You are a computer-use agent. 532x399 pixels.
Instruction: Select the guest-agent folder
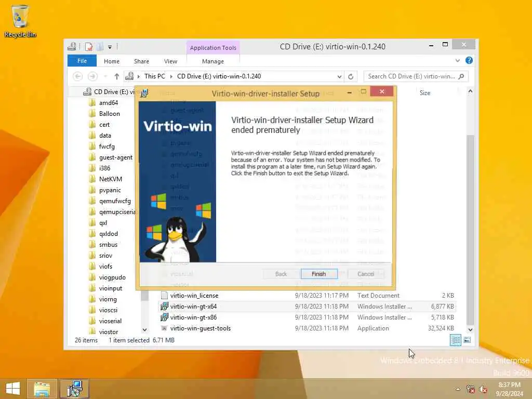click(x=116, y=157)
